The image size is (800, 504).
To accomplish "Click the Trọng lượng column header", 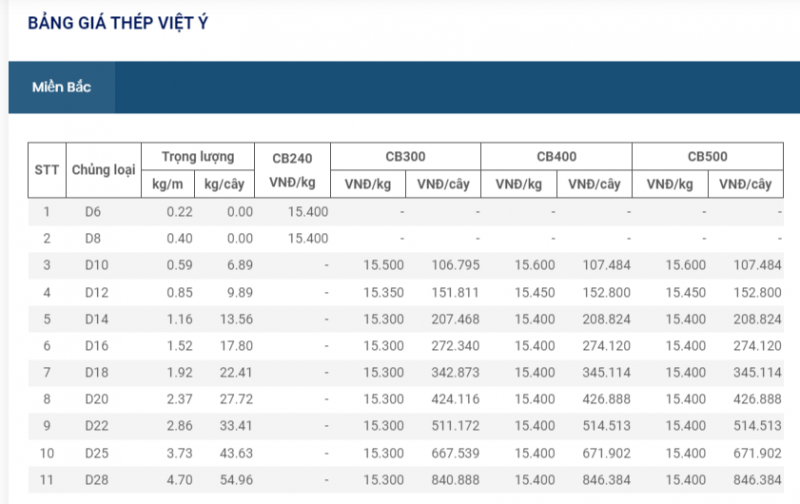I will coord(198,157).
